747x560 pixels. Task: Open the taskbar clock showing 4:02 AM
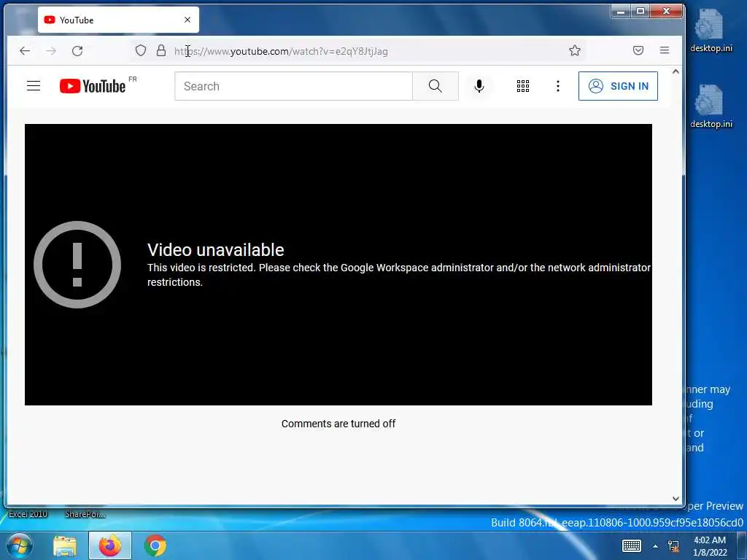coord(710,546)
